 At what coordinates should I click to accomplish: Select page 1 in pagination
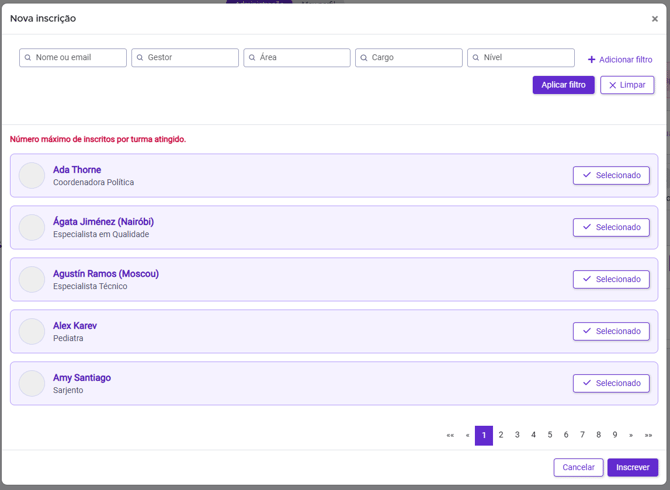(x=484, y=435)
